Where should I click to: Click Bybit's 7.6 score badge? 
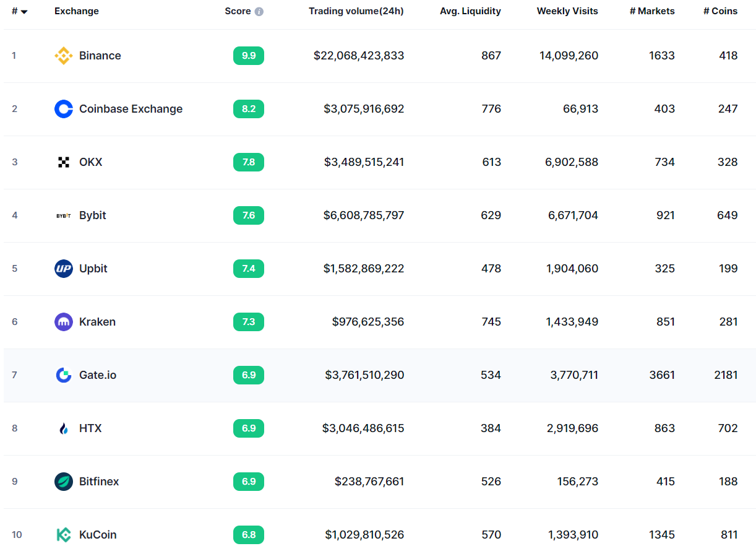[249, 215]
